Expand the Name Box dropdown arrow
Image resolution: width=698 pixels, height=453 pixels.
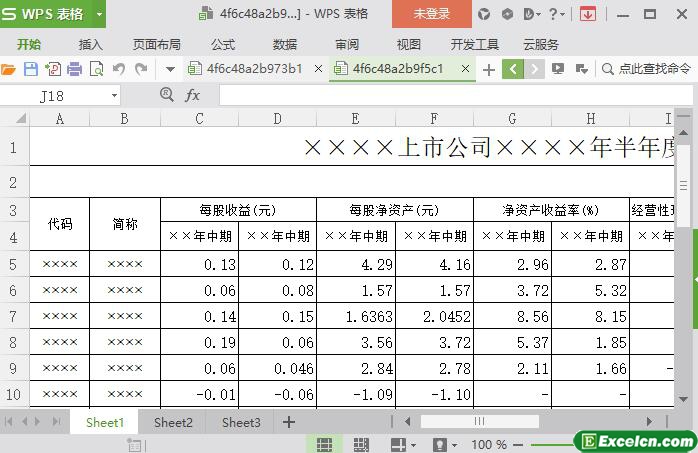pyautogui.click(x=114, y=96)
